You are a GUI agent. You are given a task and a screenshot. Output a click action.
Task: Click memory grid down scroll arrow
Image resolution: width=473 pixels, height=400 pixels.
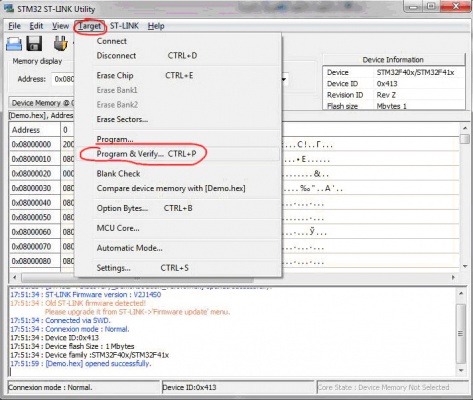pos(465,266)
